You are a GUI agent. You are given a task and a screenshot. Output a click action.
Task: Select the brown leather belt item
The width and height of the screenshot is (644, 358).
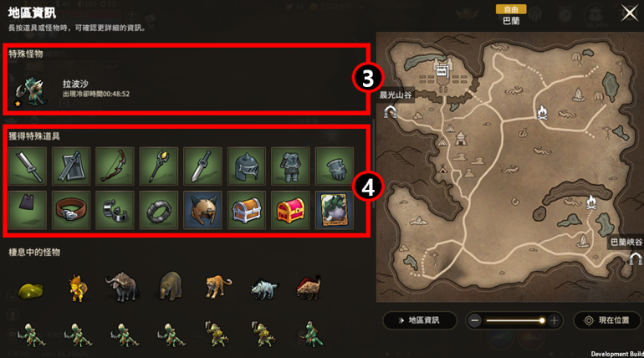click(71, 210)
